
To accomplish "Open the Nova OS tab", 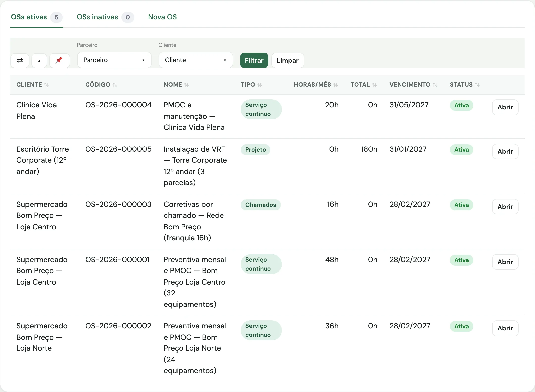I will click(162, 17).
